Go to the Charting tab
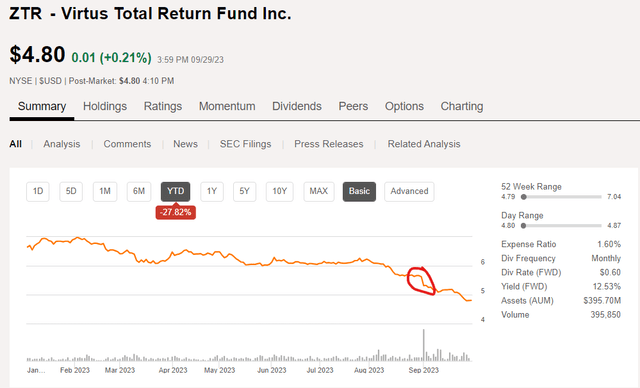This screenshot has height=388, width=640. point(462,106)
